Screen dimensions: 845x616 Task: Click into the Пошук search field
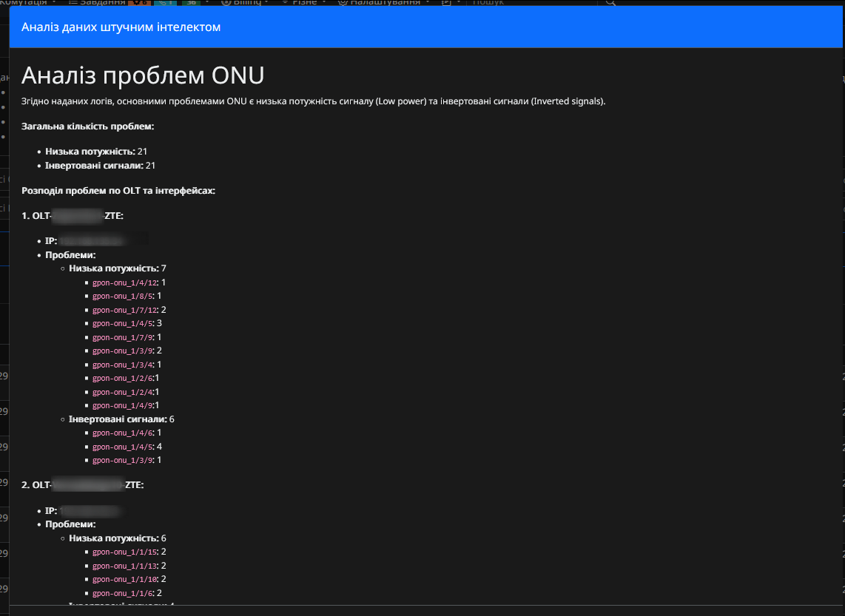click(x=533, y=3)
